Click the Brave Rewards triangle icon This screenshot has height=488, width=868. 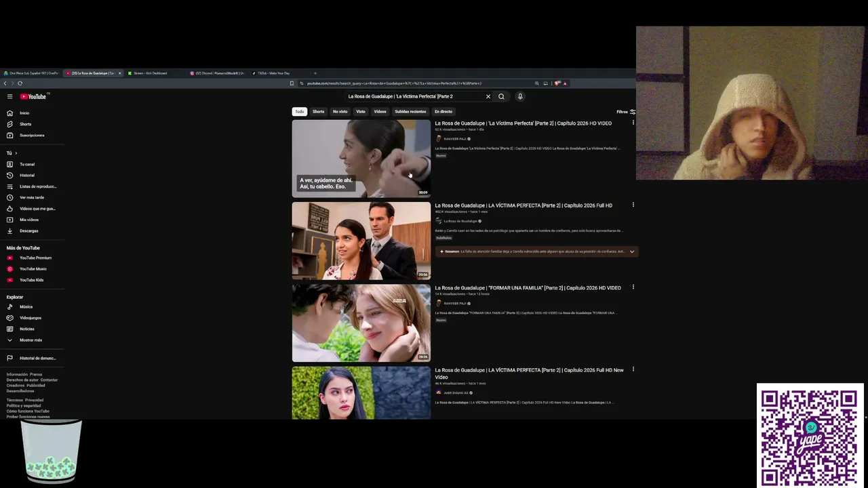click(x=564, y=83)
